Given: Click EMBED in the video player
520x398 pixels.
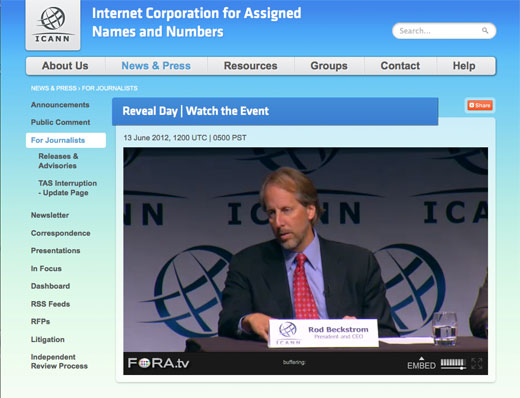Looking at the screenshot, I should pos(421,365).
